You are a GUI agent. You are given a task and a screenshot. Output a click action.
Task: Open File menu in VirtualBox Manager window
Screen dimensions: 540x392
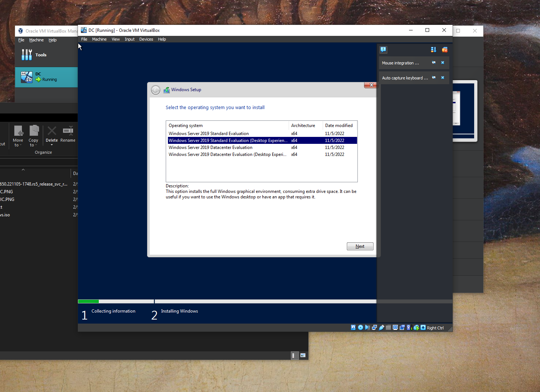tap(21, 40)
